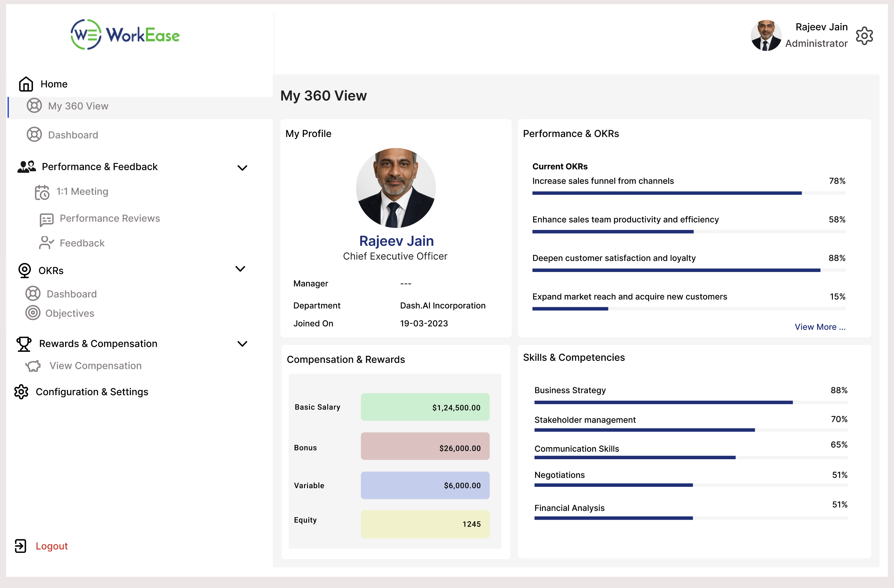Viewport: 894px width, 588px height.
Task: Click the Logout exit icon
Action: (x=21, y=546)
